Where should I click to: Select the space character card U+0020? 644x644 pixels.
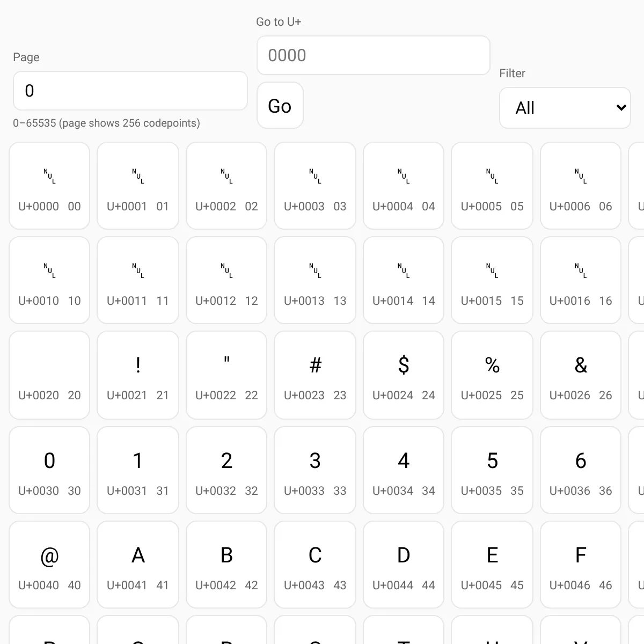click(49, 375)
